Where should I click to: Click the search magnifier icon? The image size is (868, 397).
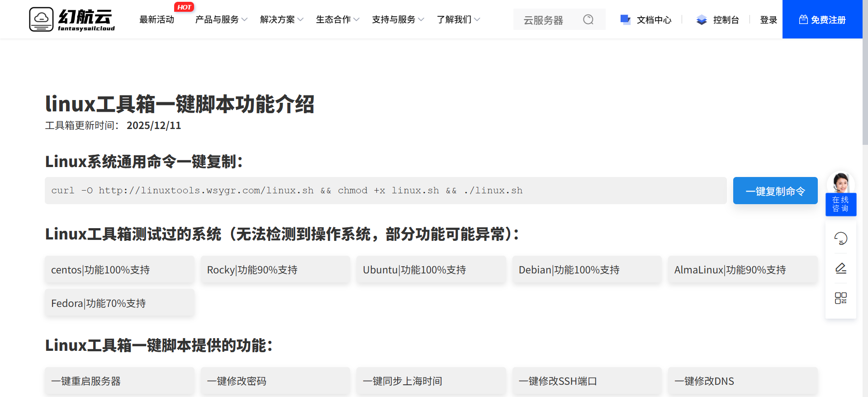[588, 19]
